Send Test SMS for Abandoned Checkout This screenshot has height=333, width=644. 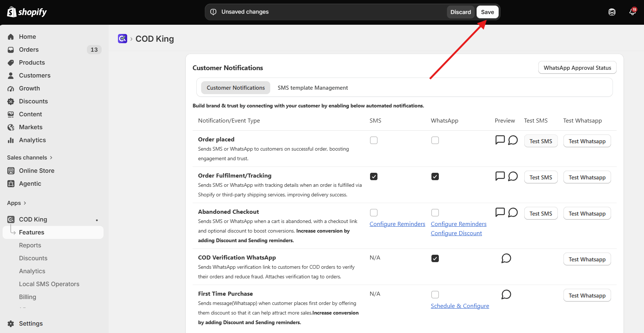[x=541, y=213]
